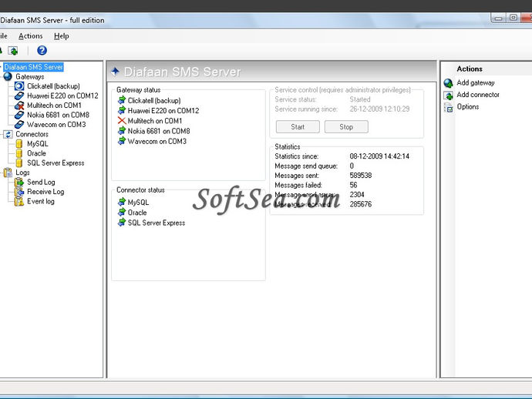
Task: Click the Connectors sync icon in tree
Action: [x=8, y=134]
